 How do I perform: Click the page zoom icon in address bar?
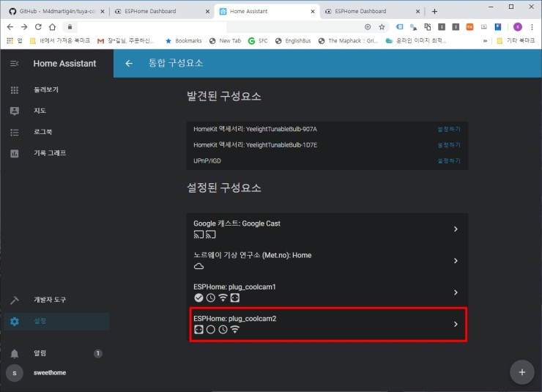[x=368, y=27]
